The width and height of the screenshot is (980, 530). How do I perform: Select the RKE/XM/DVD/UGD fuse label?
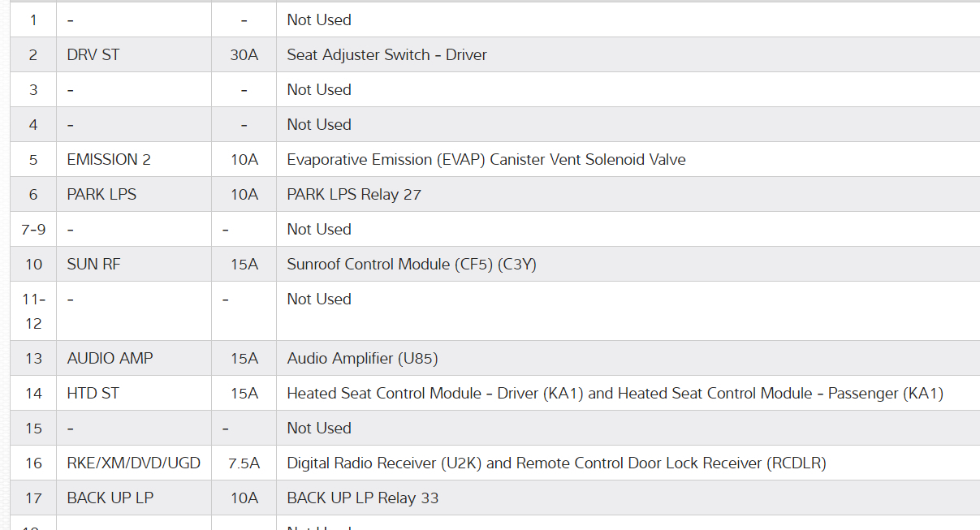(x=133, y=463)
